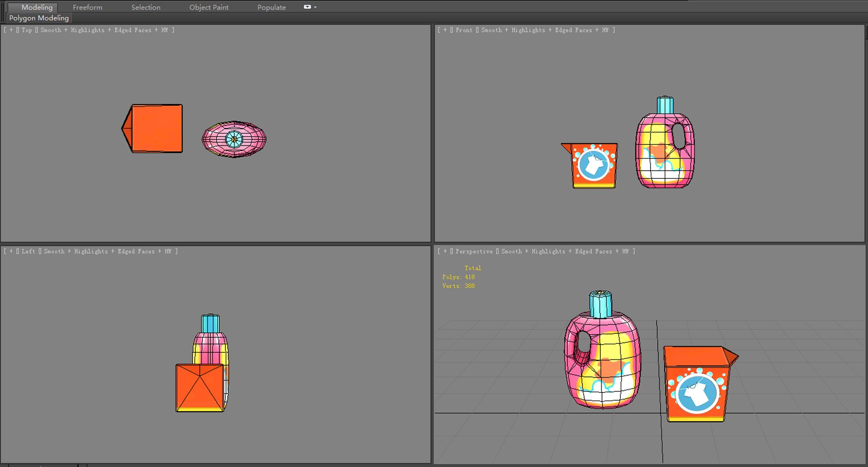
Task: Open the Populate ribbon tab
Action: point(271,7)
